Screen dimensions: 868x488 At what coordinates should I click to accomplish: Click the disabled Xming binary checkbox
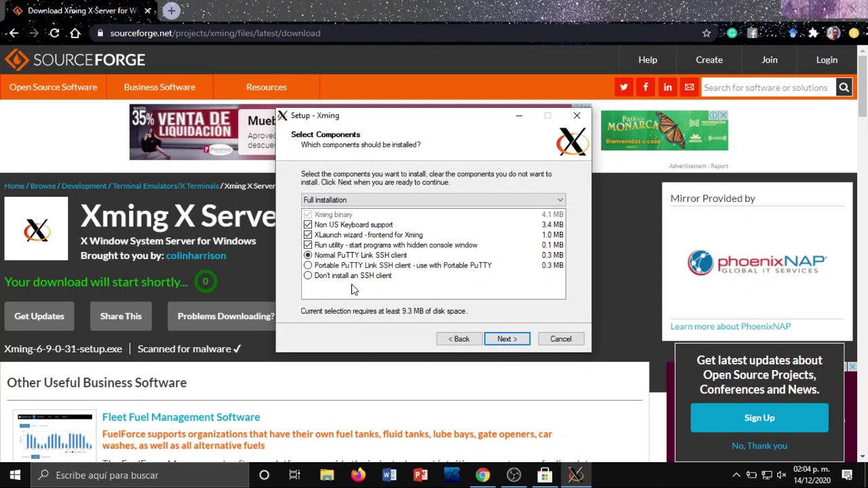308,214
